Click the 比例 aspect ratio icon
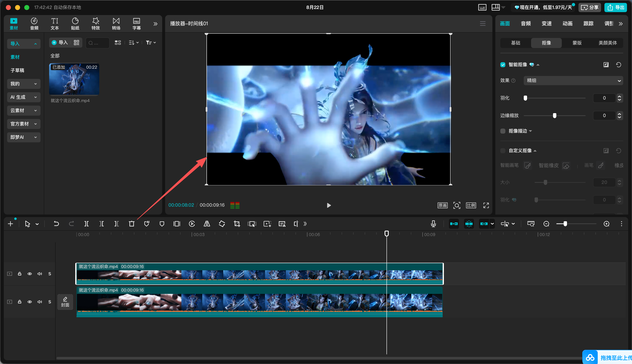Viewport: 632px width, 364px height. point(471,205)
